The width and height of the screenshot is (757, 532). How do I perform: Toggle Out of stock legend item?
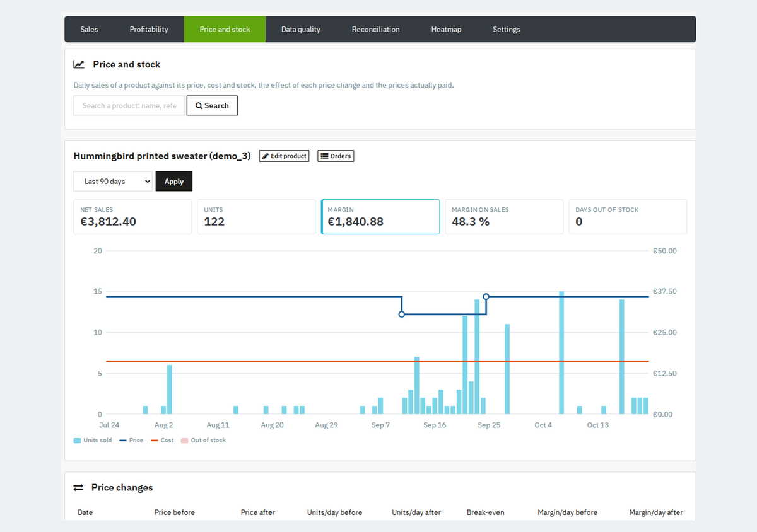203,440
